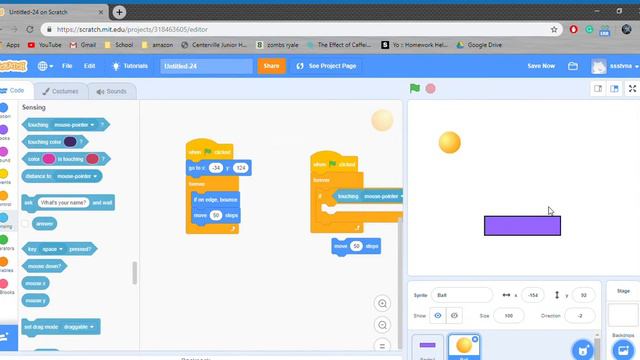Delete the Ball sprite with x badge

[x=475, y=339]
